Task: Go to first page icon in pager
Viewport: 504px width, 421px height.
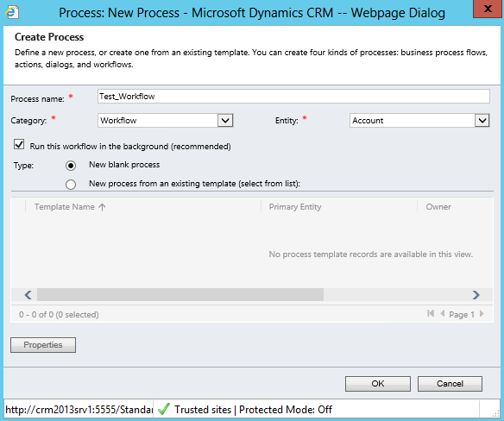Action: coord(431,313)
